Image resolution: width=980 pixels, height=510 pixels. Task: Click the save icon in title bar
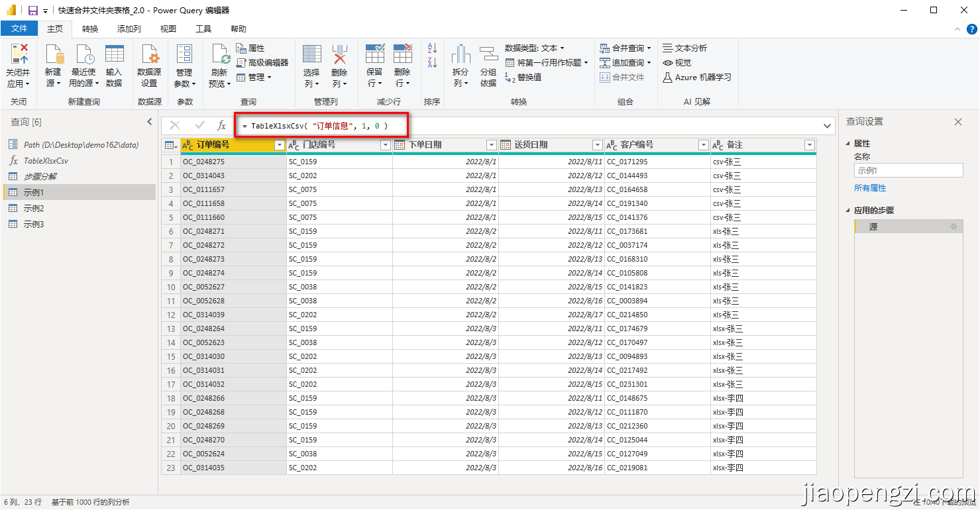pyautogui.click(x=32, y=10)
